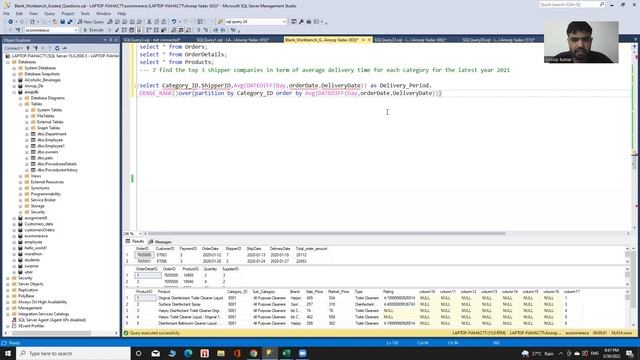Viewport: 640px width, 360px height.
Task: Click the Sub_Category column header
Action: (264, 292)
